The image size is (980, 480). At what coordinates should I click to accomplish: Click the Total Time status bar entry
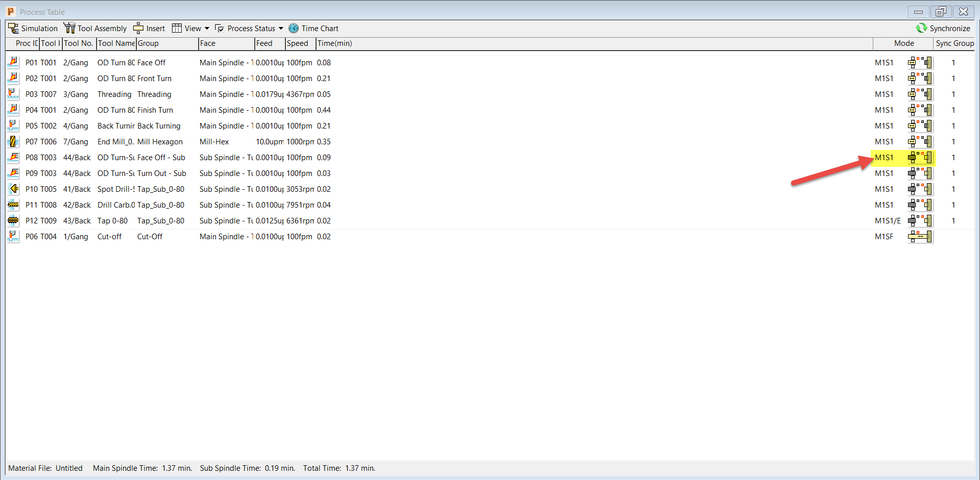(x=339, y=468)
